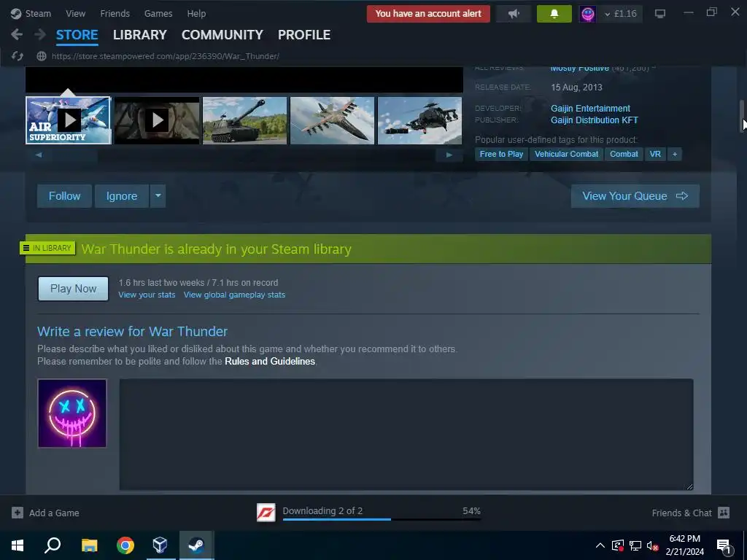Open the announcements megaphone
The width and height of the screenshot is (747, 560).
(514, 13)
